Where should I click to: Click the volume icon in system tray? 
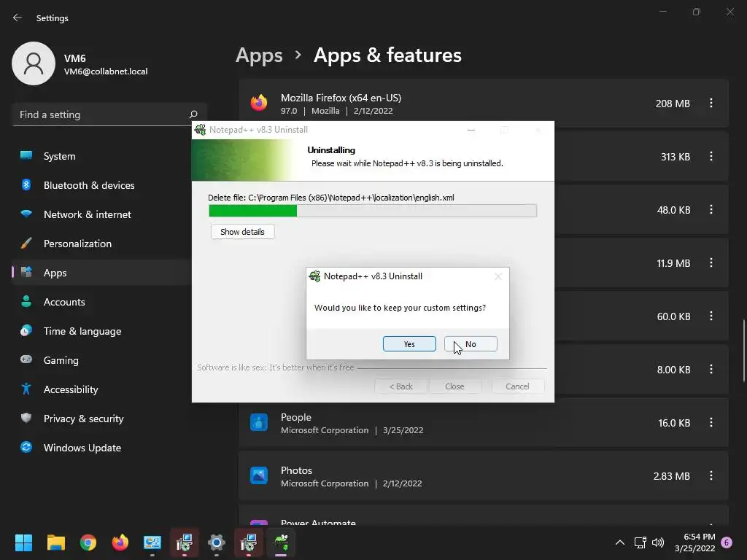tap(658, 542)
